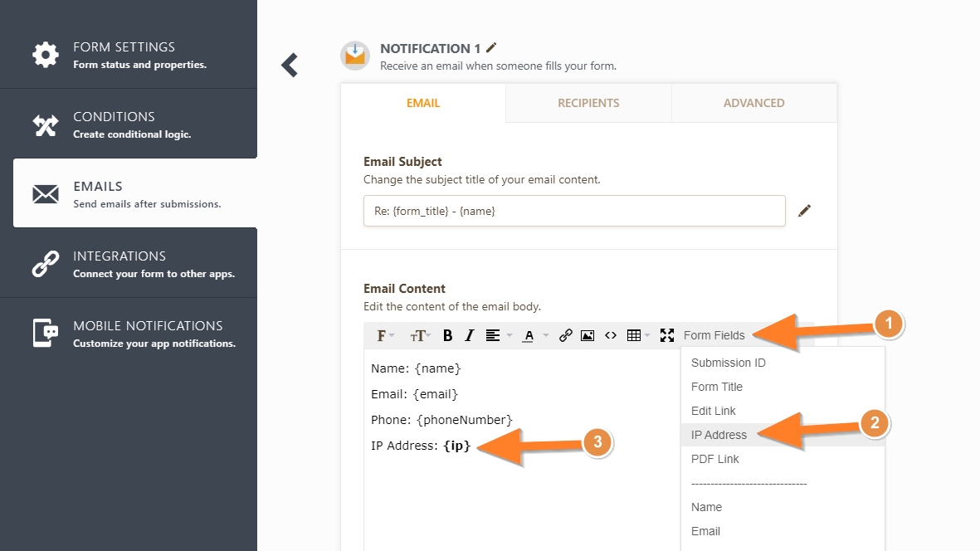Click the "{ip}" tag in editor

click(x=457, y=446)
